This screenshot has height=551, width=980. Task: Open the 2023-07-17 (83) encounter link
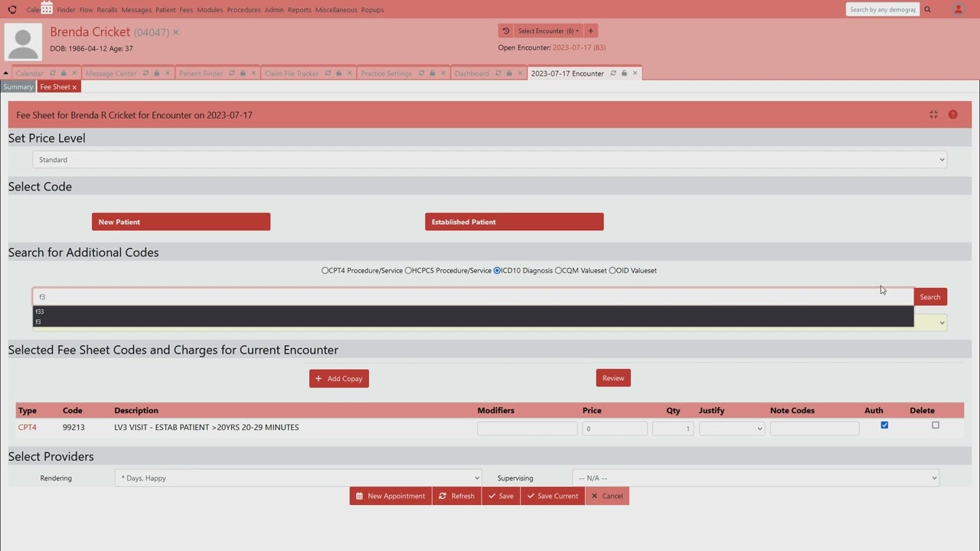(579, 47)
